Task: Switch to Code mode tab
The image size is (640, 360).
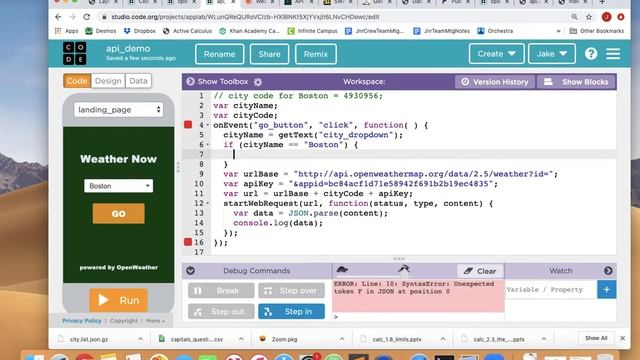Action: click(x=77, y=81)
